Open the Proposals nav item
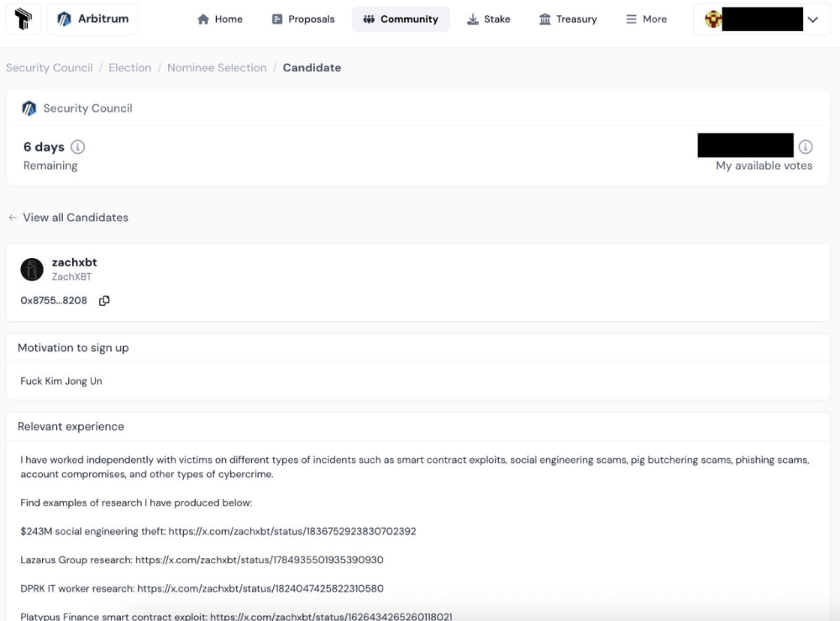This screenshot has width=840, height=621. tap(302, 19)
